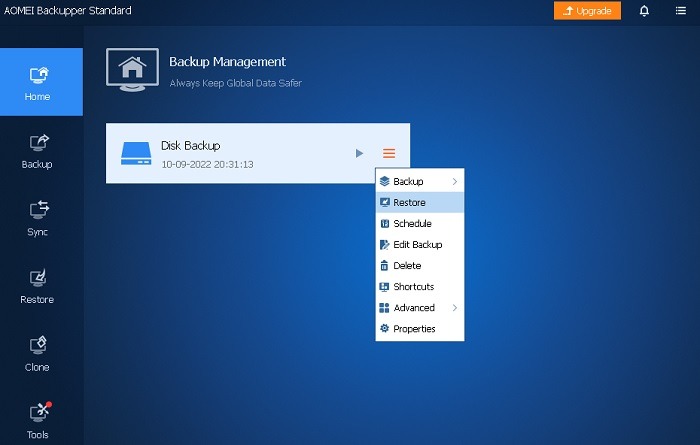
Task: Choose Shortcuts in the context menu
Action: 420,287
